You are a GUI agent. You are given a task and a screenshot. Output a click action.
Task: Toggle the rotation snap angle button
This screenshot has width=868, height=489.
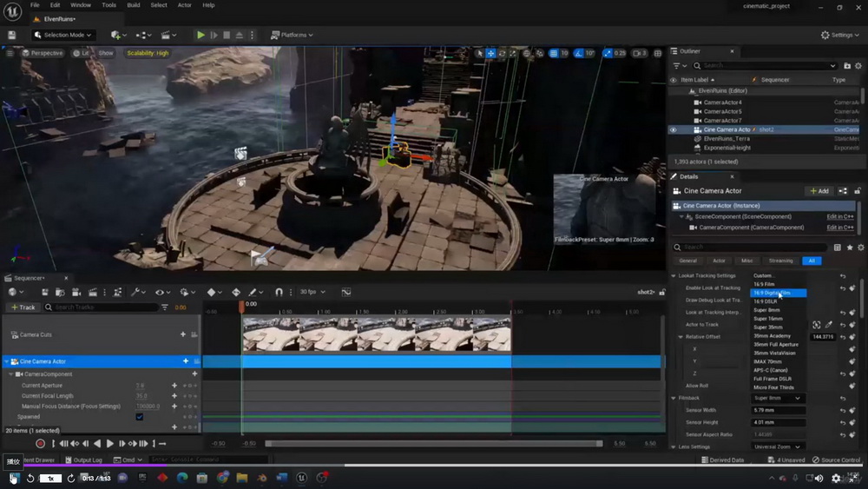click(578, 53)
